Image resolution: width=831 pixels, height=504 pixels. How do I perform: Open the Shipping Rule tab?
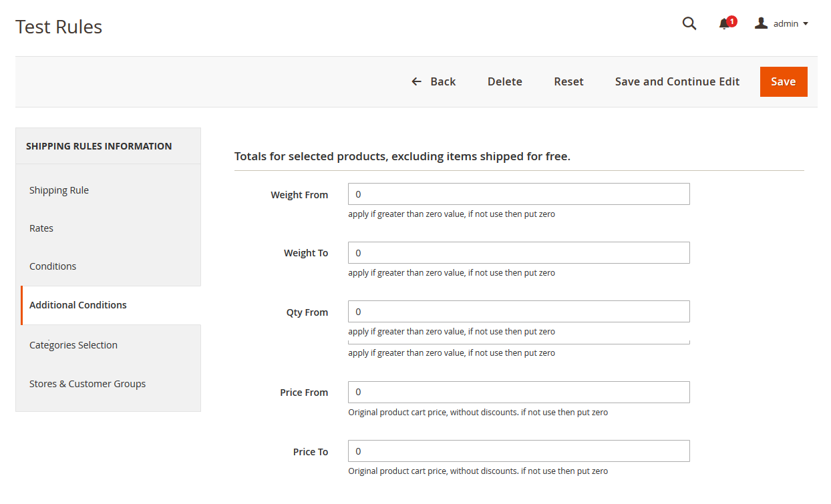point(59,190)
